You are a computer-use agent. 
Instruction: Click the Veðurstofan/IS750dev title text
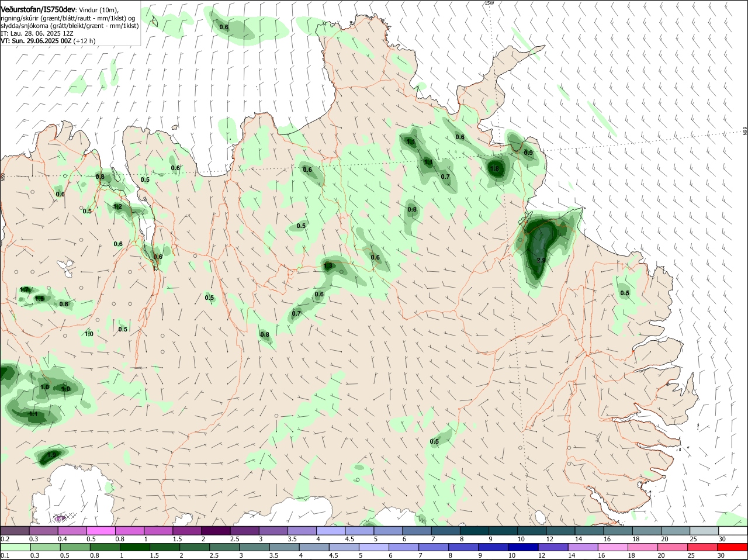coord(38,9)
